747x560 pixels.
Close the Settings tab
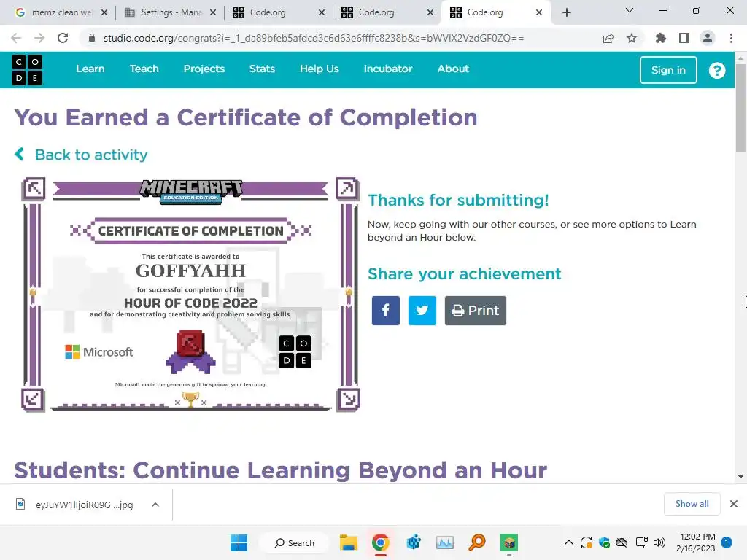[213, 12]
